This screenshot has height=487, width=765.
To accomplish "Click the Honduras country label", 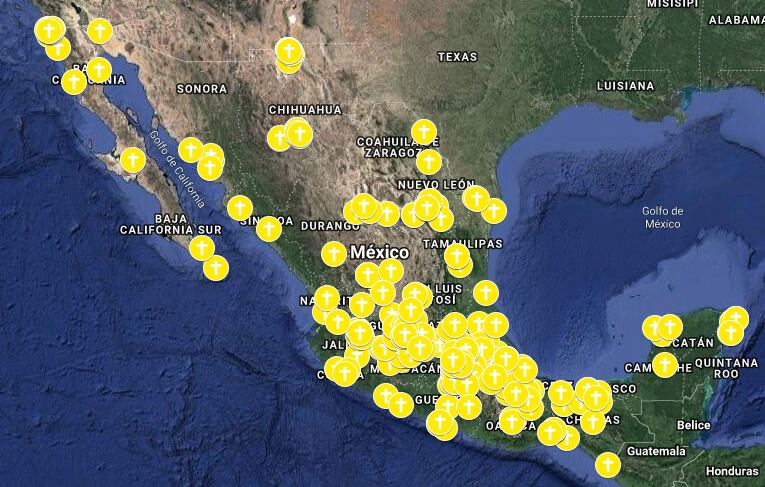I will pos(732,471).
